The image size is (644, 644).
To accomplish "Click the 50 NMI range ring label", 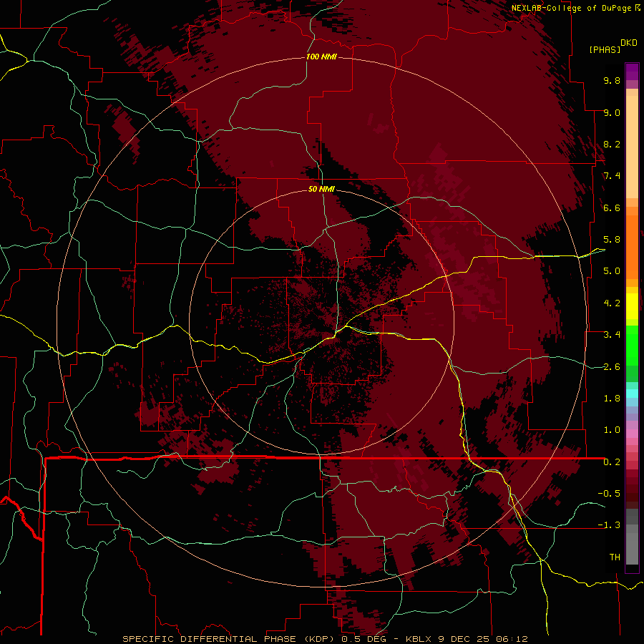I will coord(321,189).
